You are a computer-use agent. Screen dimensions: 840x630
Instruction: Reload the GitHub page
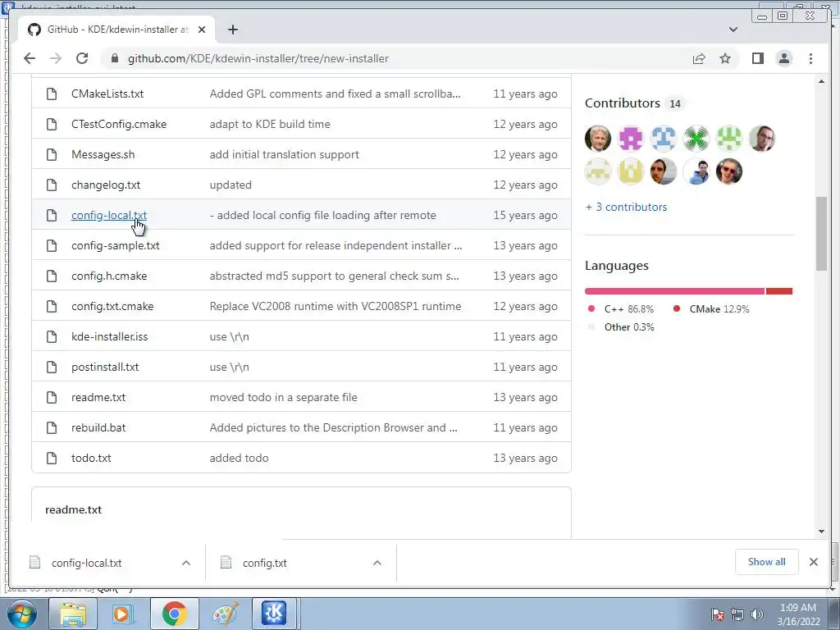pos(82,58)
